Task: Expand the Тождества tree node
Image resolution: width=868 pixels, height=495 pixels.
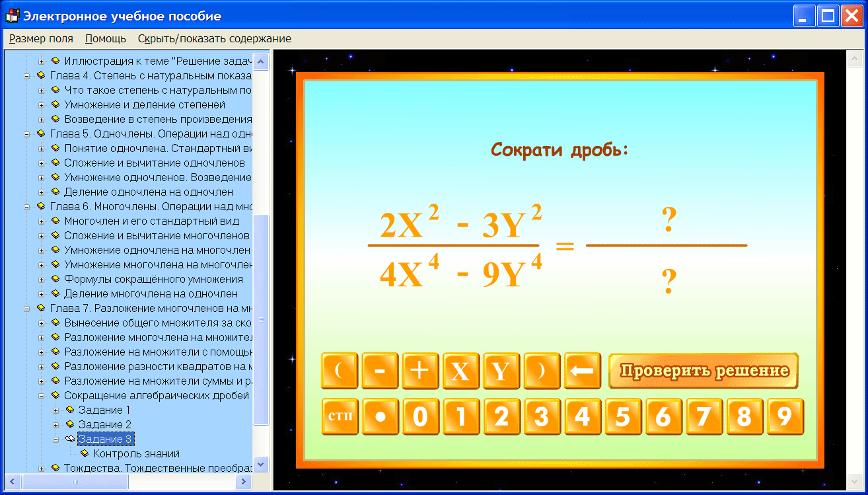Action: 42,468
